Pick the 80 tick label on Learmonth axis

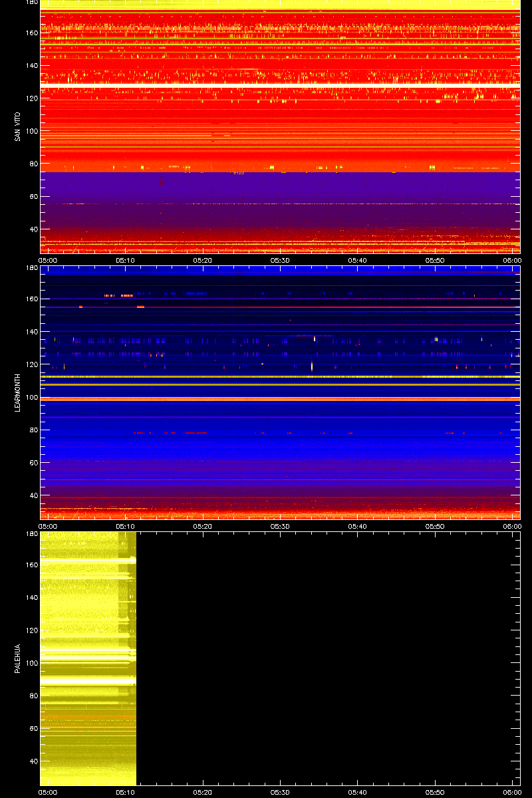click(x=33, y=430)
